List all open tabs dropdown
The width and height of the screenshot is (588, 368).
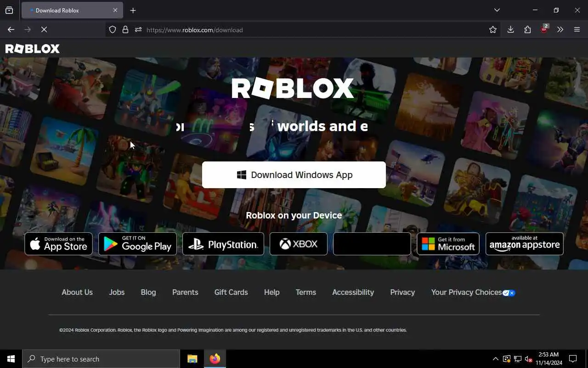[x=497, y=10]
